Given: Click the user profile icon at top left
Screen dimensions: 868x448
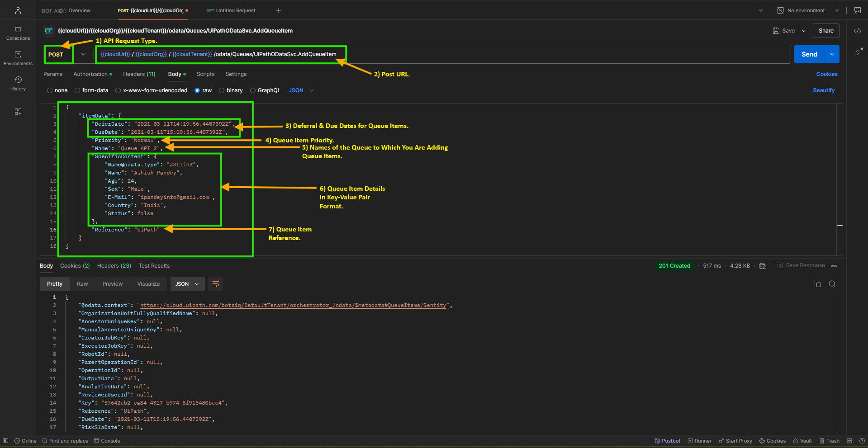Looking at the screenshot, I should coord(18,10).
